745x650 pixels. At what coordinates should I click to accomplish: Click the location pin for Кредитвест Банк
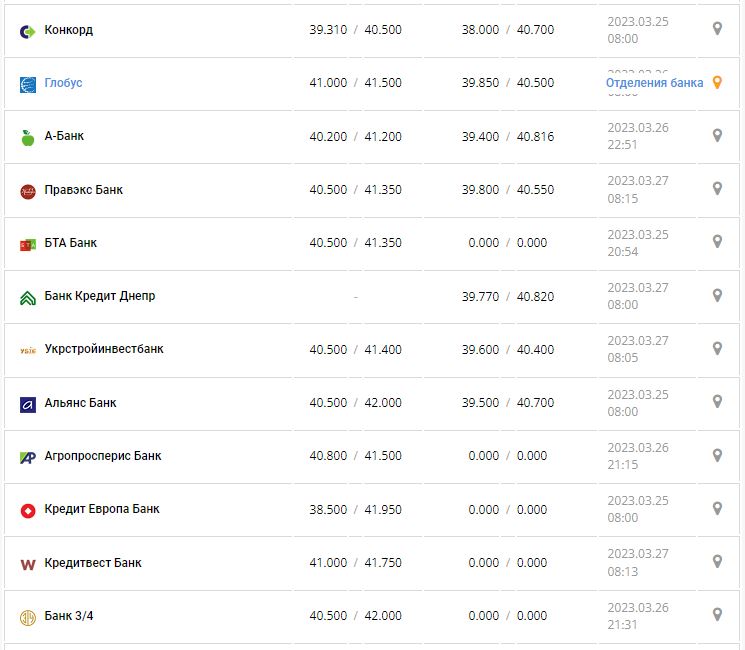[x=717, y=561]
